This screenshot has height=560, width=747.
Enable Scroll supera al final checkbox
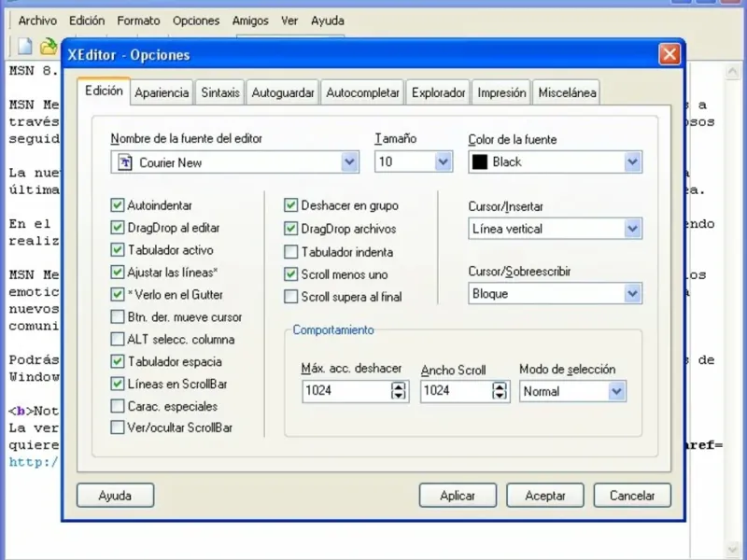coord(290,297)
